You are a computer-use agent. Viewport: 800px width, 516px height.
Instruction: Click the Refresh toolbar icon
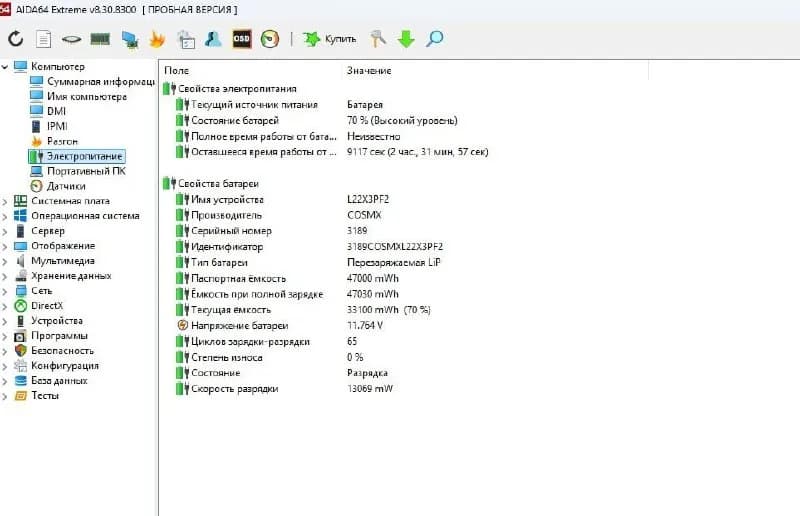pos(15,39)
